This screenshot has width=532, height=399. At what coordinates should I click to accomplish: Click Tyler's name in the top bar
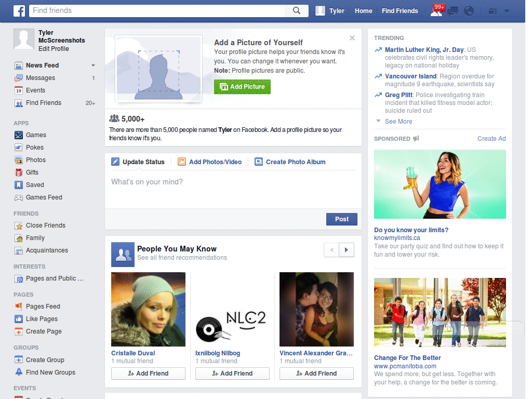337,11
